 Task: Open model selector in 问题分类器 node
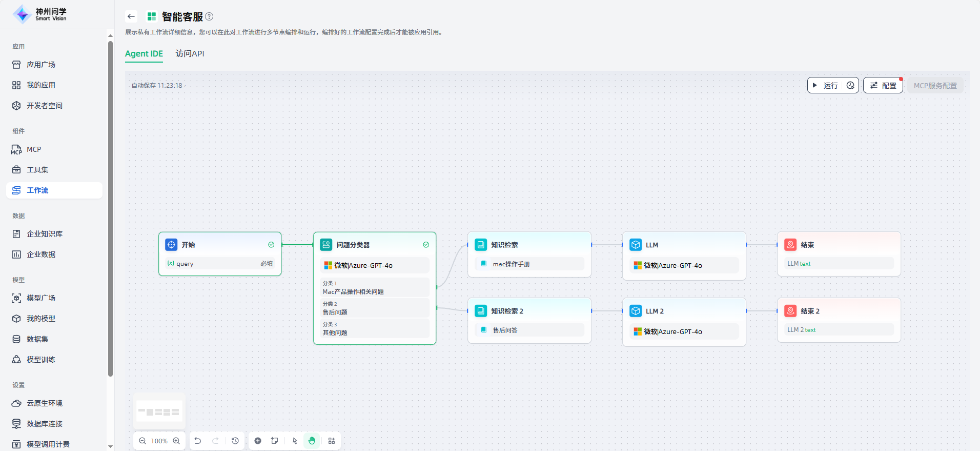(x=375, y=265)
